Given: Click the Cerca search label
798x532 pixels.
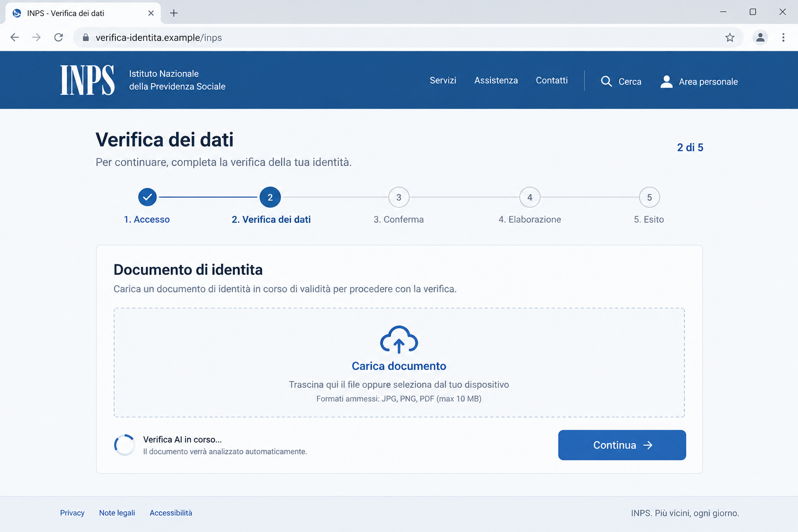Looking at the screenshot, I should (x=630, y=82).
